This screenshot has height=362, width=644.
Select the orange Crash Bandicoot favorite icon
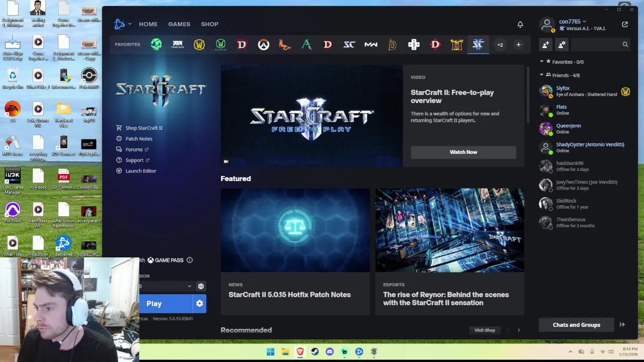pos(285,45)
